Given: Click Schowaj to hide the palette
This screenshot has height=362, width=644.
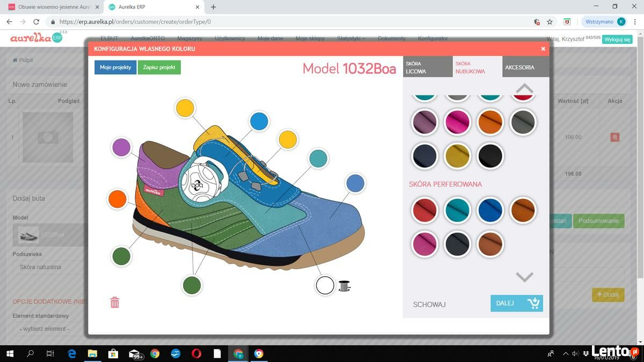Looking at the screenshot, I should (x=429, y=304).
